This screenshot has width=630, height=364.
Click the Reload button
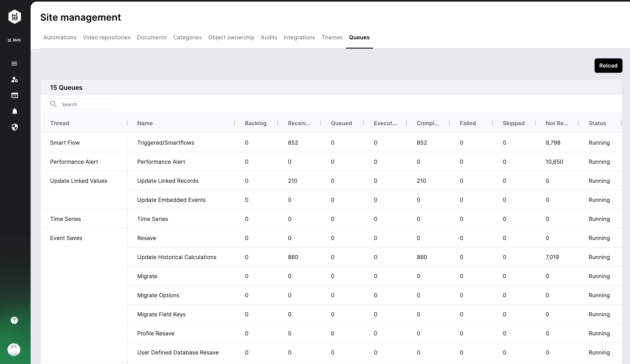pos(608,66)
